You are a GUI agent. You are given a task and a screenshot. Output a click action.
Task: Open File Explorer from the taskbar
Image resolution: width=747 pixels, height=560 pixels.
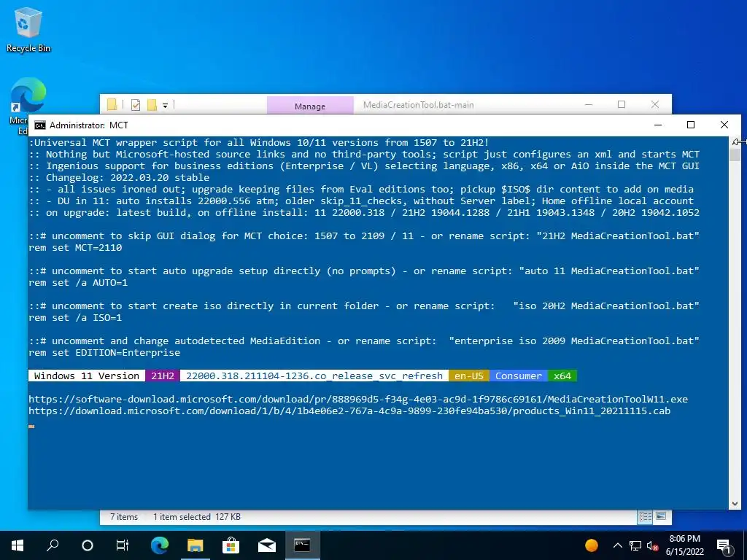point(195,545)
